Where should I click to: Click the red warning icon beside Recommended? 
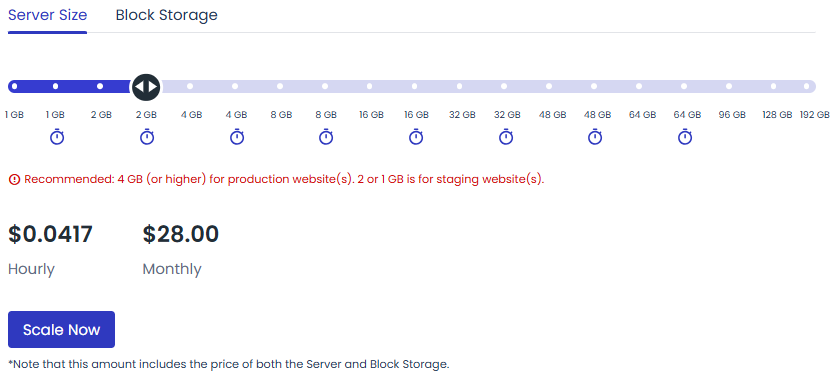click(x=14, y=179)
